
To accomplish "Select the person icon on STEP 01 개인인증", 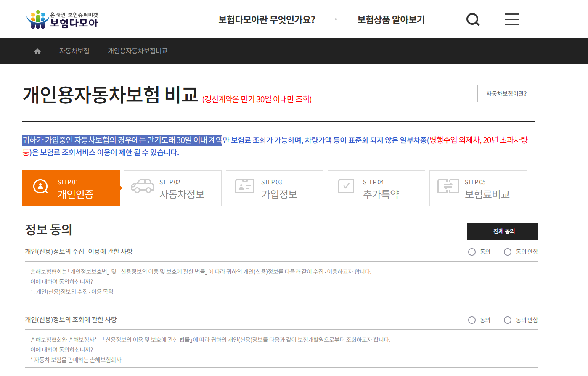I will 40,187.
